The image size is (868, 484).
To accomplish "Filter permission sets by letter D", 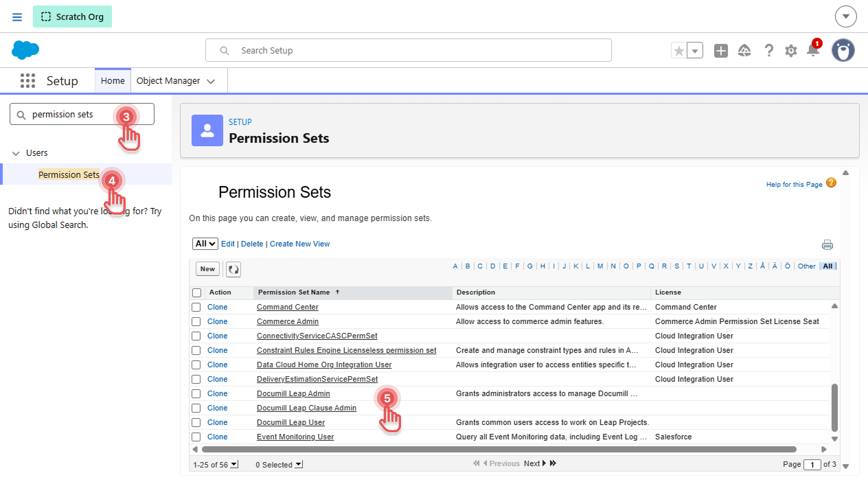I will (492, 266).
